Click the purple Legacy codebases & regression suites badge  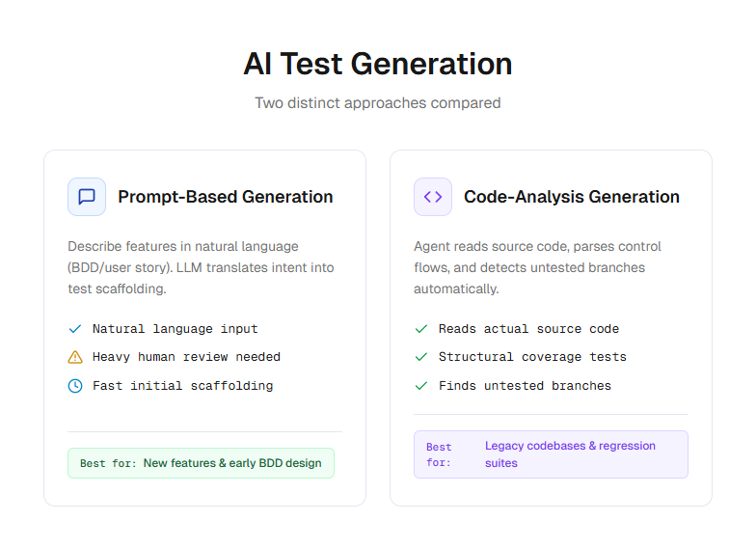[x=551, y=454]
